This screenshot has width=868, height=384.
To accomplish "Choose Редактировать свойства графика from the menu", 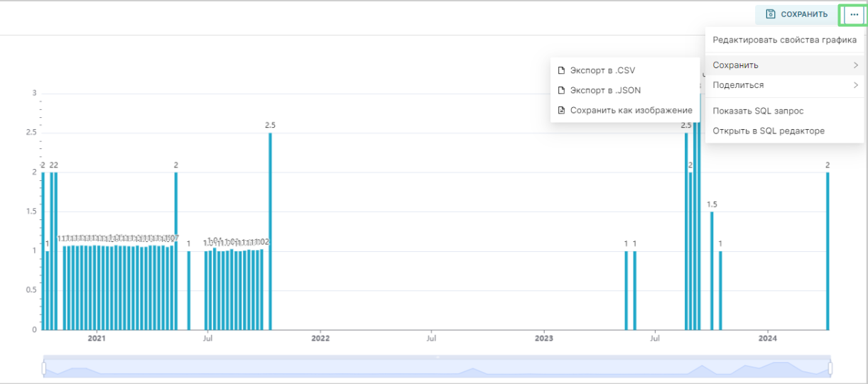I will click(784, 40).
